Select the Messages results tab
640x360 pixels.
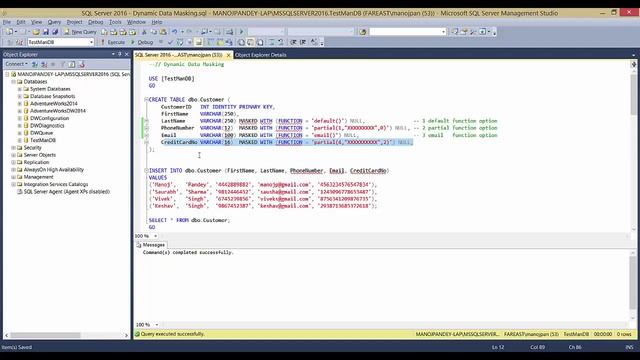coord(150,245)
